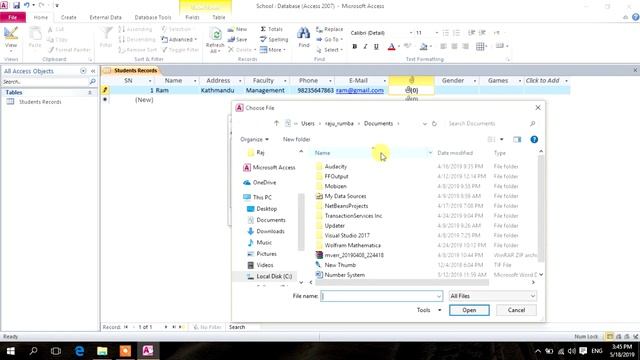This screenshot has height=360, width=640.
Task: Switch to the Create tab
Action: [69, 17]
